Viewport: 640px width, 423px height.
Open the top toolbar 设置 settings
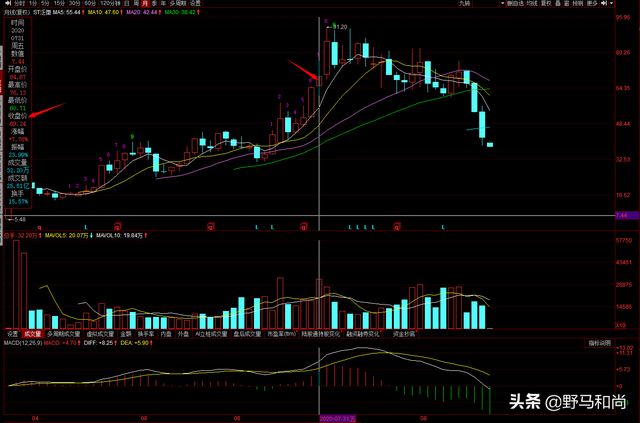click(195, 3)
